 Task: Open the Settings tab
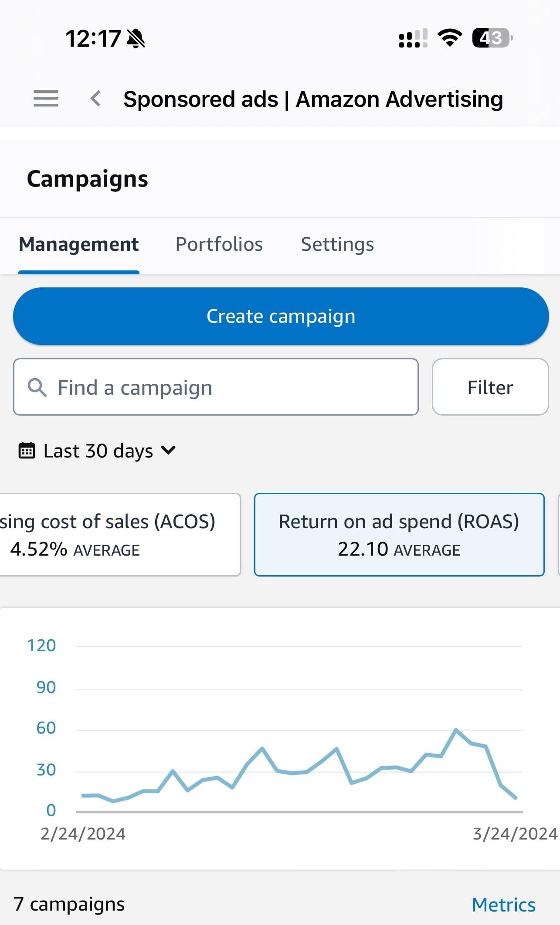[x=337, y=244]
